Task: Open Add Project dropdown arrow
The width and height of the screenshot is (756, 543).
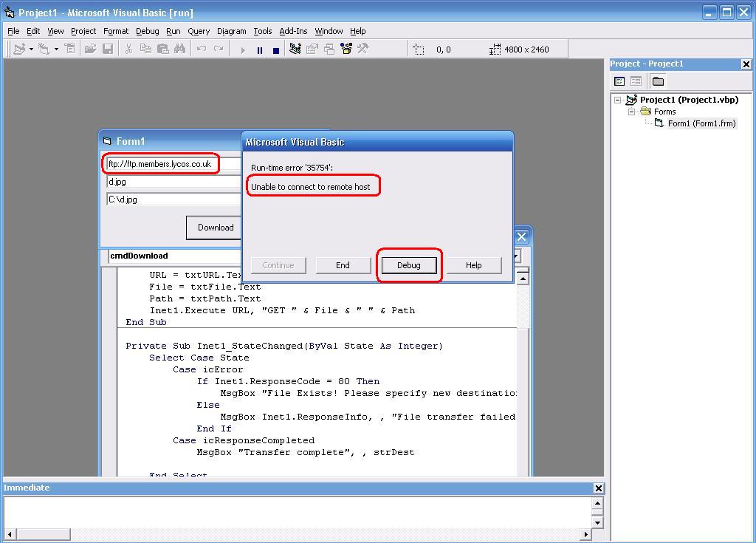Action: [31, 49]
